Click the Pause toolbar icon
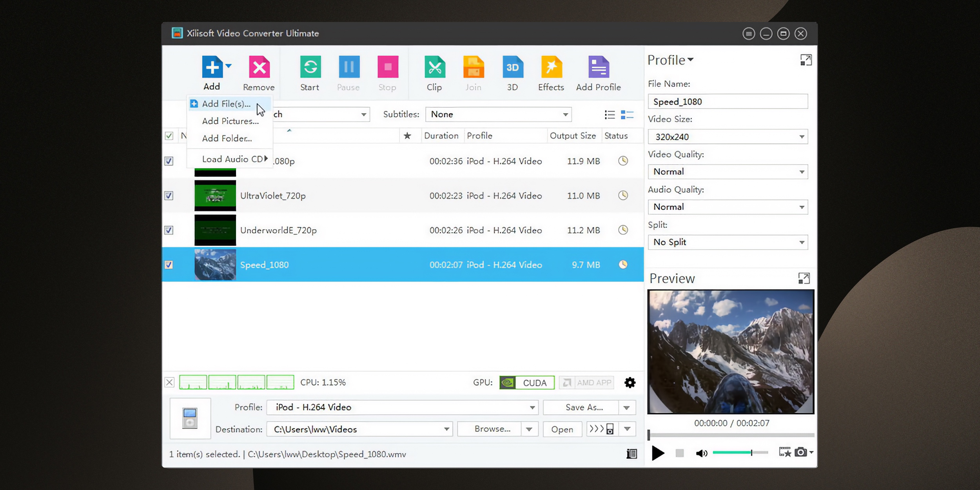Viewport: 980px width, 490px height. point(349,67)
